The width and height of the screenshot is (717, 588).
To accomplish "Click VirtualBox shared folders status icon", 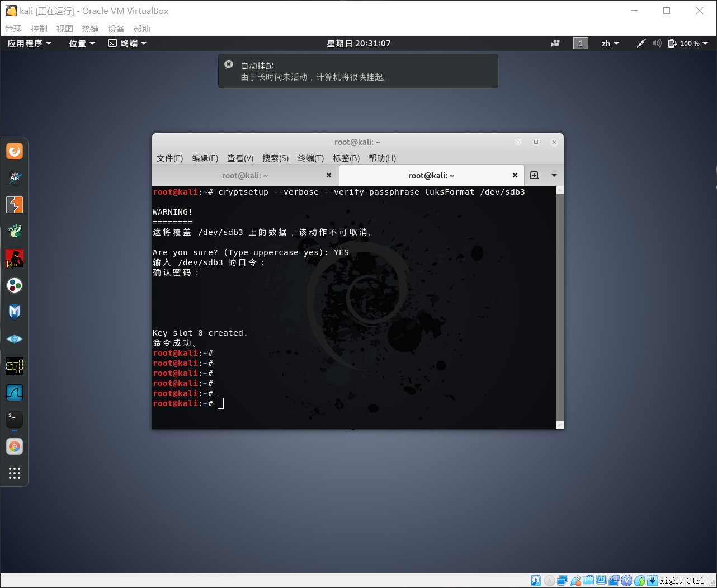I will [x=588, y=581].
